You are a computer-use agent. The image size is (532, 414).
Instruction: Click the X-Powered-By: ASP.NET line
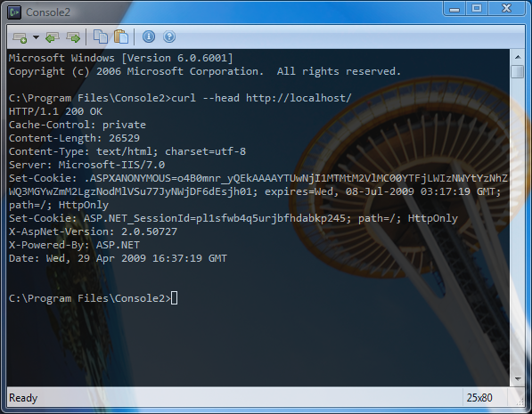[x=74, y=245]
